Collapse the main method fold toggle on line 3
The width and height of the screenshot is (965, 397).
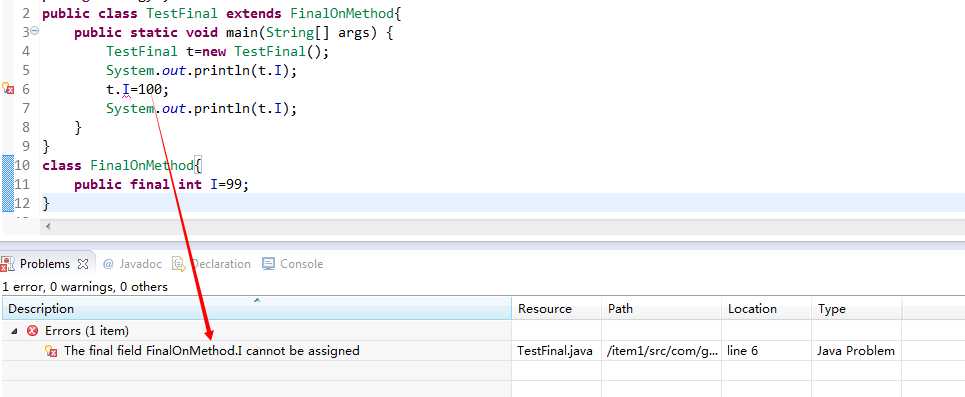(x=35, y=31)
